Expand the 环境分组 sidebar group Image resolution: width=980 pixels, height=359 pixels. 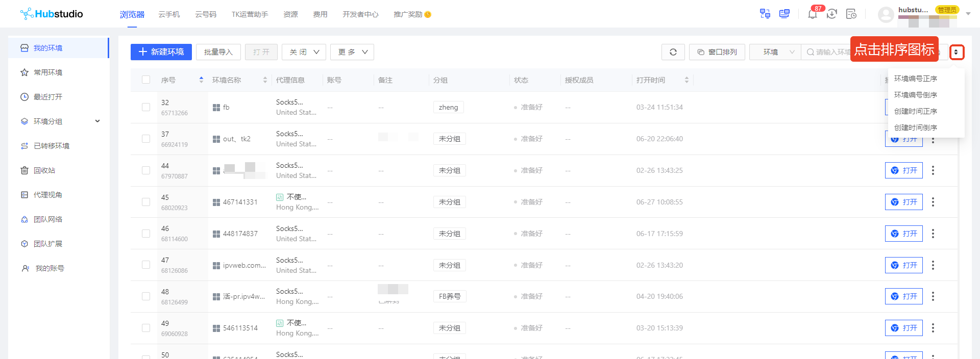(97, 121)
